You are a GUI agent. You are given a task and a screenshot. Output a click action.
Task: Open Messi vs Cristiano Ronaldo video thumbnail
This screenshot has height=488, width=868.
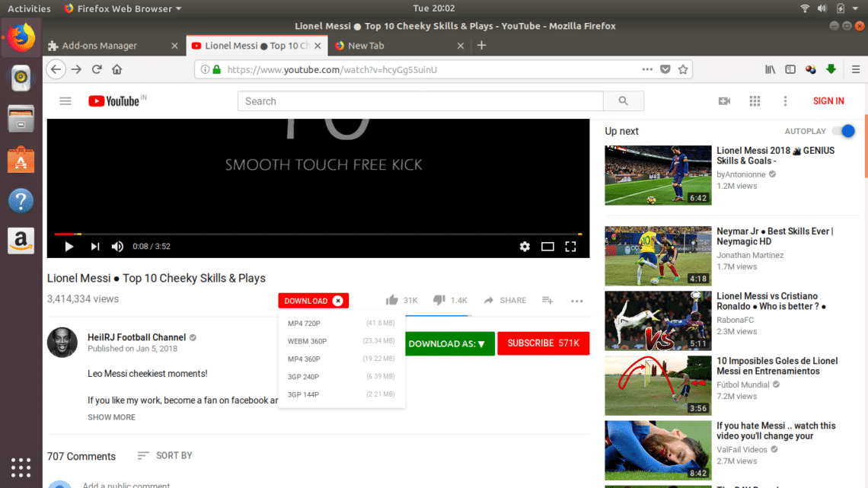coord(658,321)
